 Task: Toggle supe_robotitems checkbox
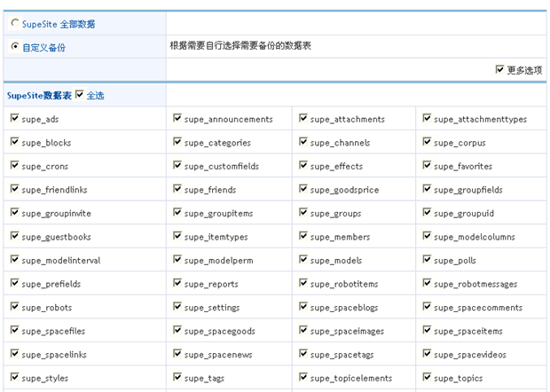(303, 282)
